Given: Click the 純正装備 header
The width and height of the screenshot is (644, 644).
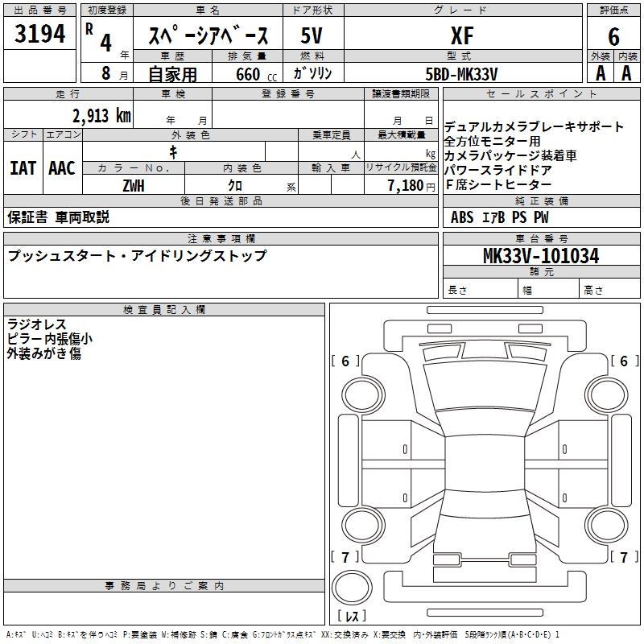Looking at the screenshot, I should (x=541, y=200).
